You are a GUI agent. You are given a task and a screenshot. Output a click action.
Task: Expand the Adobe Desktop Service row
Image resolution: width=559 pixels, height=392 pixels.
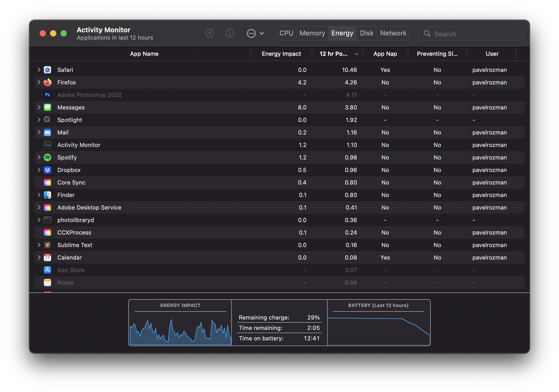39,207
